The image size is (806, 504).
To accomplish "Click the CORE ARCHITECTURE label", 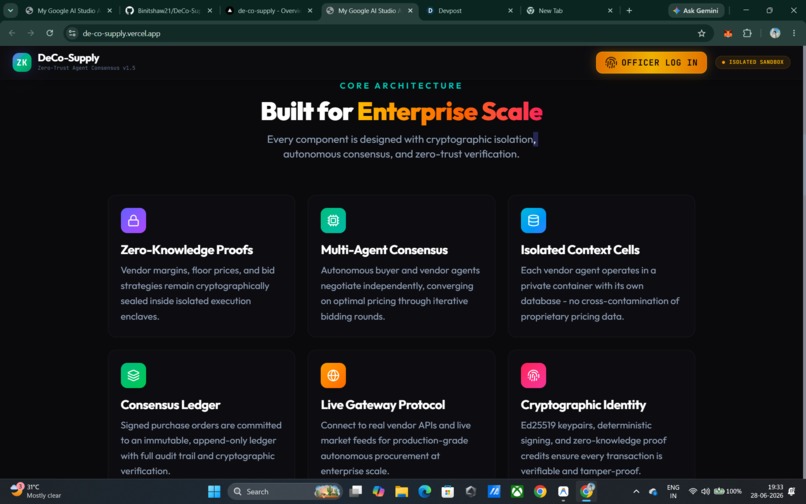I will [401, 86].
